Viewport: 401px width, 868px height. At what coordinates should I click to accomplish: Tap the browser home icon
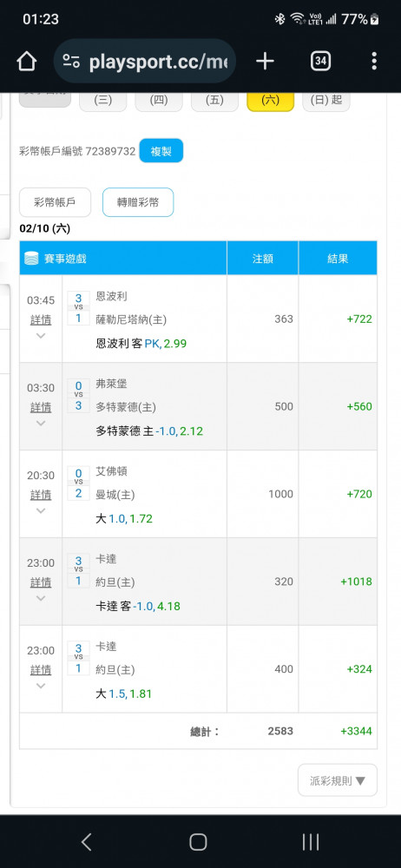(x=27, y=62)
